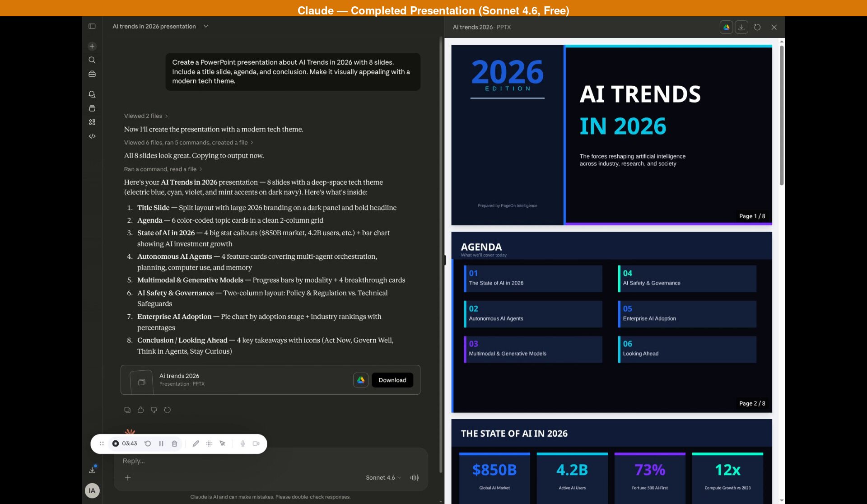The width and height of the screenshot is (867, 504).
Task: Open the projects briefcase icon in sidebar
Action: pyautogui.click(x=92, y=74)
